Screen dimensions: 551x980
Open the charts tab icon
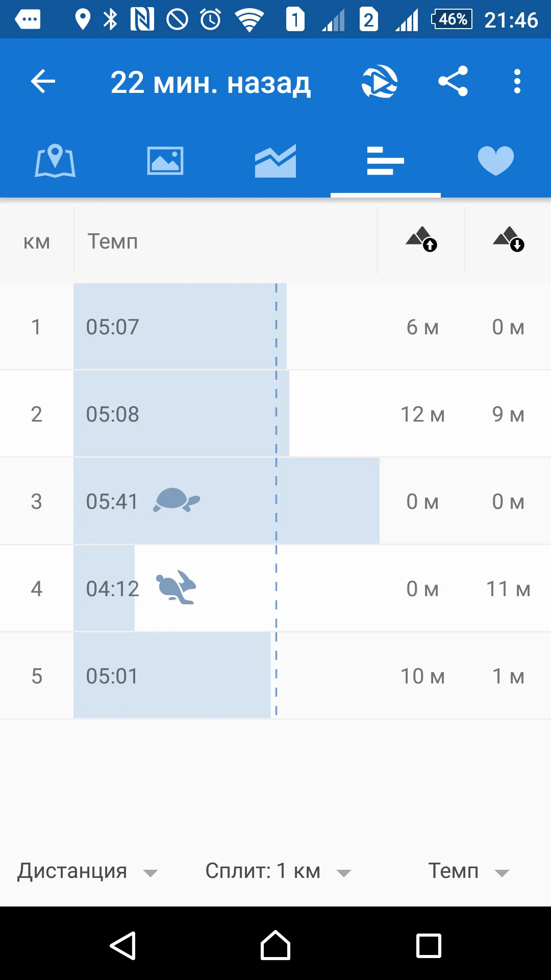click(275, 161)
